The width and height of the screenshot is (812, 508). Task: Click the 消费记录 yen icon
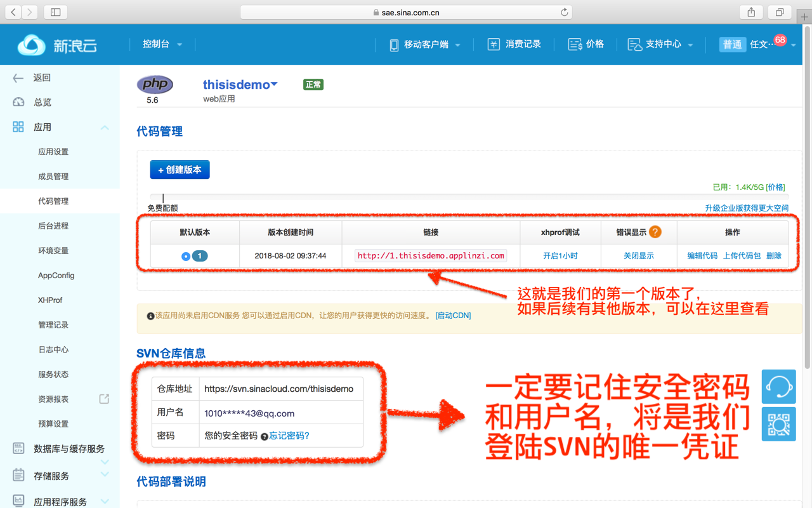[x=494, y=44]
